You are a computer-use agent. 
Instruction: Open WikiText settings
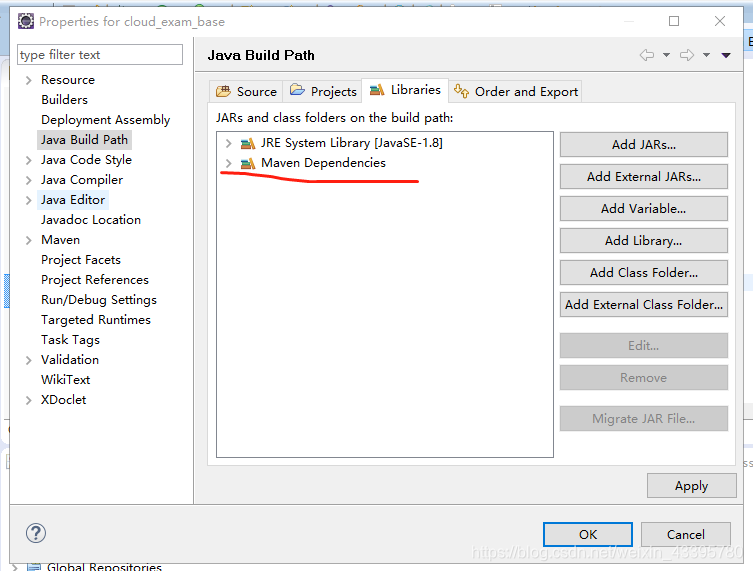[x=66, y=380]
